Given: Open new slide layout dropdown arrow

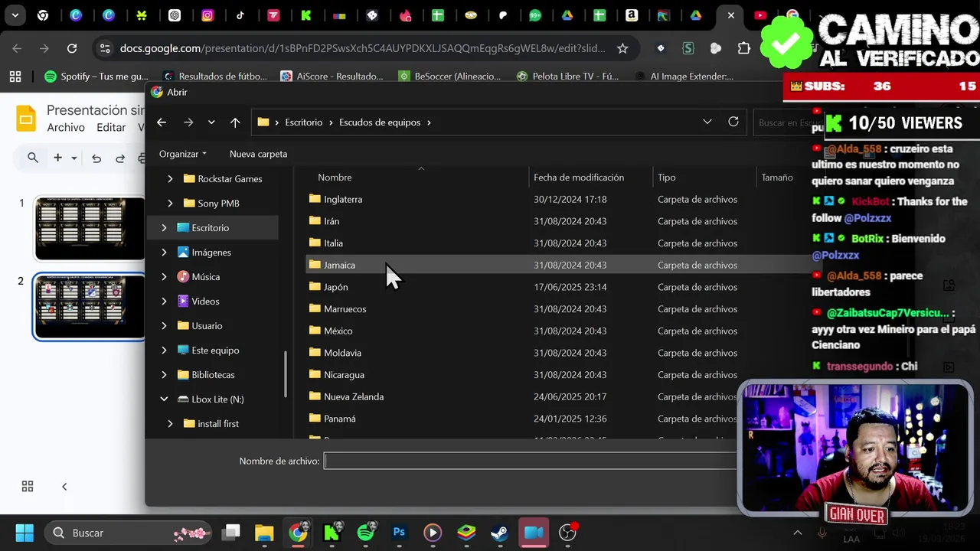Looking at the screenshot, I should [74, 158].
